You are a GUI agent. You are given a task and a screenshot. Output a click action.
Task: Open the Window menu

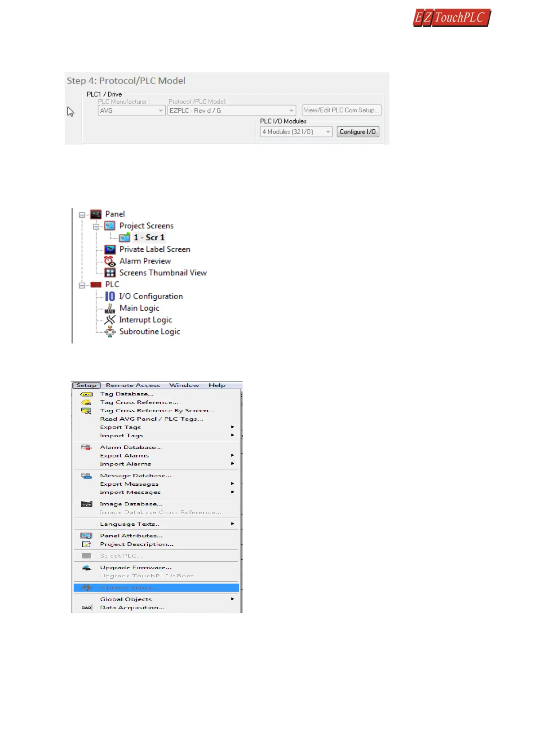click(184, 385)
